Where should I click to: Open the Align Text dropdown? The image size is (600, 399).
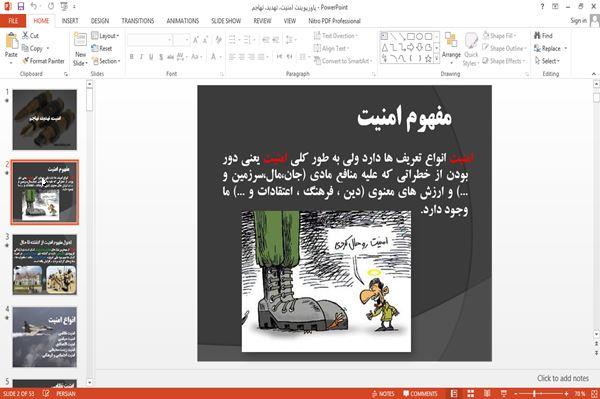coord(331,48)
